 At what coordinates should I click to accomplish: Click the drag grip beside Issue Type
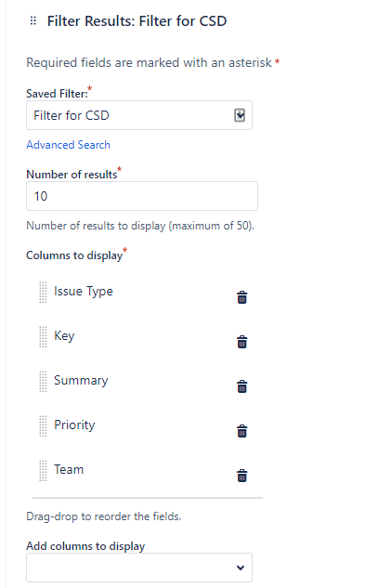[x=43, y=292]
